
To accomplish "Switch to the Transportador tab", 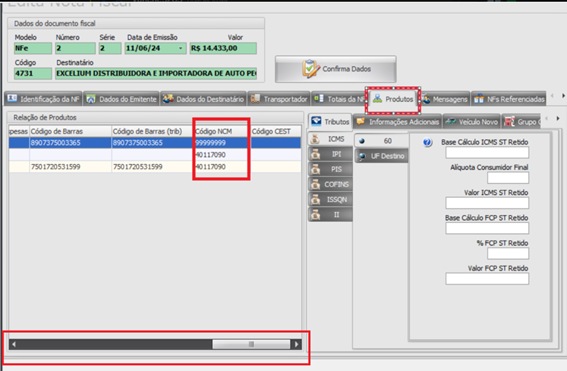I will click(279, 99).
